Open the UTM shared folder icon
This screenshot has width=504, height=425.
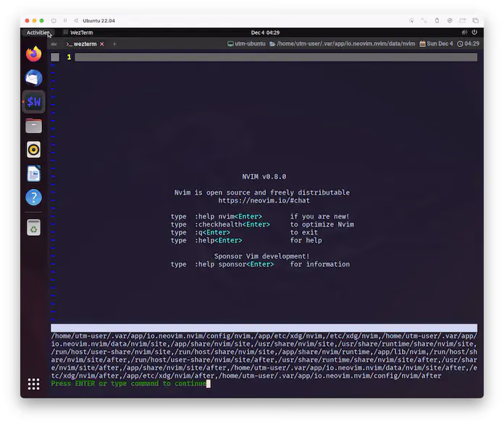(463, 20)
